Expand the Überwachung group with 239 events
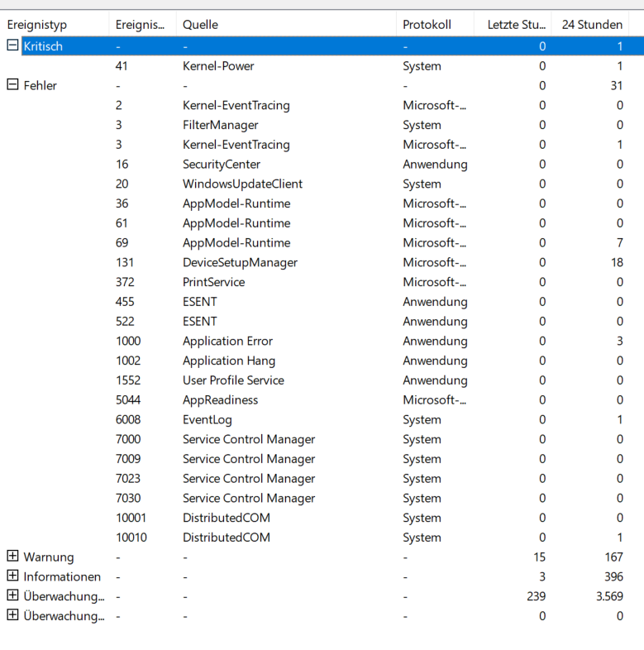This screenshot has width=644, height=650. tap(13, 595)
